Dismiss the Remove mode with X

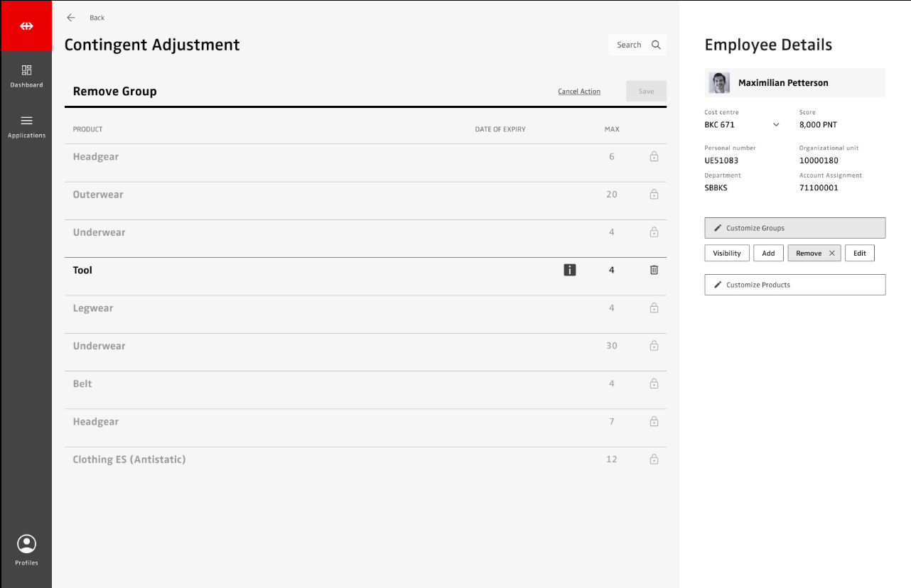pos(831,254)
